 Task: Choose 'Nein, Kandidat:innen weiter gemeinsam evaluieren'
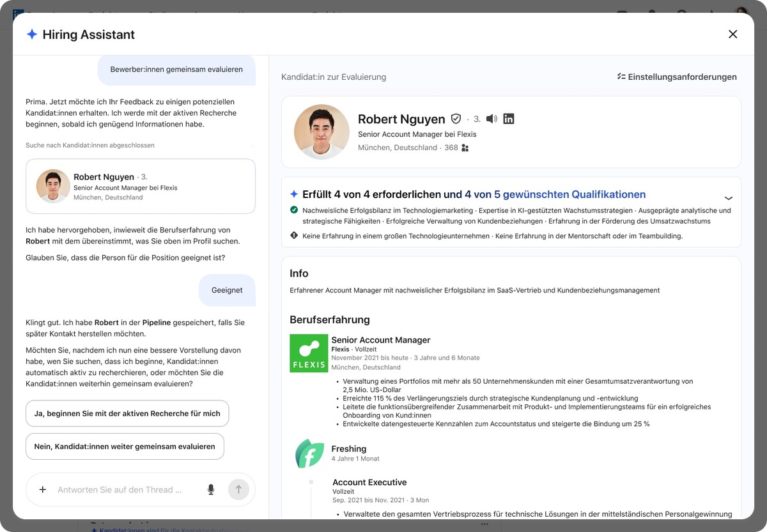pyautogui.click(x=125, y=446)
